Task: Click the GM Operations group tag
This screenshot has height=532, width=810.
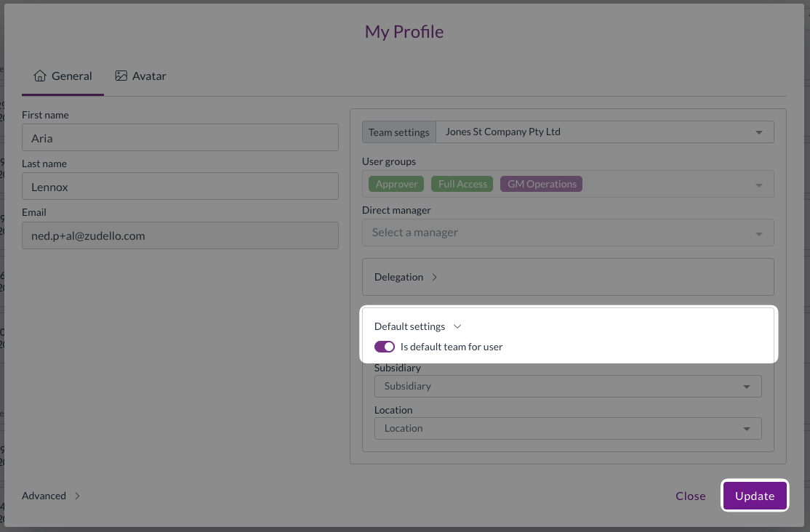Action: 542,184
